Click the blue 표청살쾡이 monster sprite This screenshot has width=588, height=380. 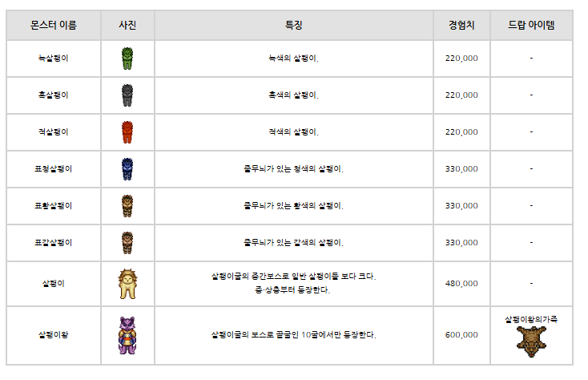[x=127, y=169]
